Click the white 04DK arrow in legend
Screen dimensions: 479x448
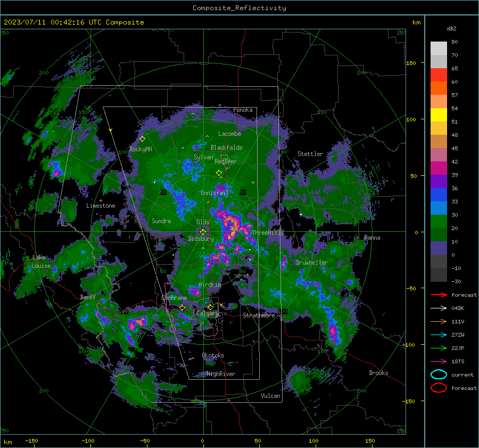(439, 308)
